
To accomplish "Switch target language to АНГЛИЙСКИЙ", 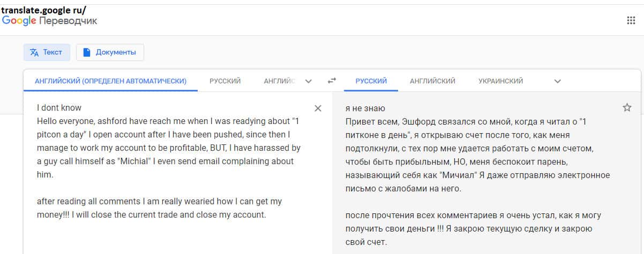I will [432, 81].
